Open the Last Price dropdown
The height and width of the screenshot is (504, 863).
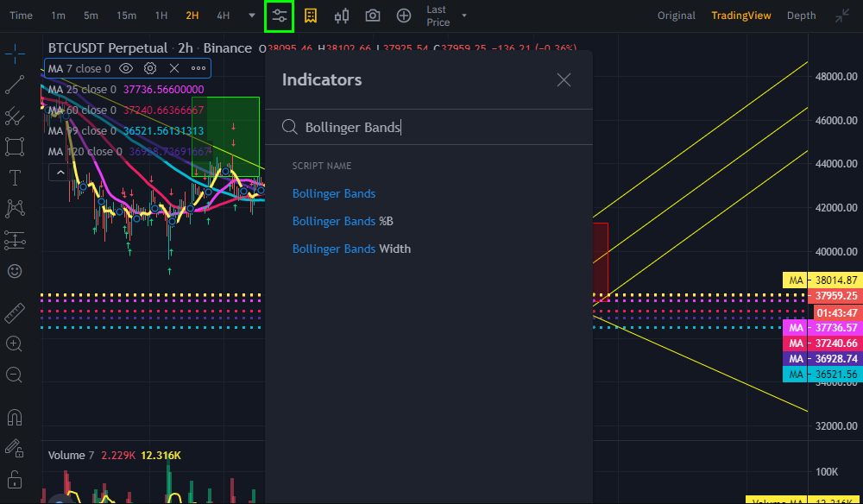click(446, 16)
